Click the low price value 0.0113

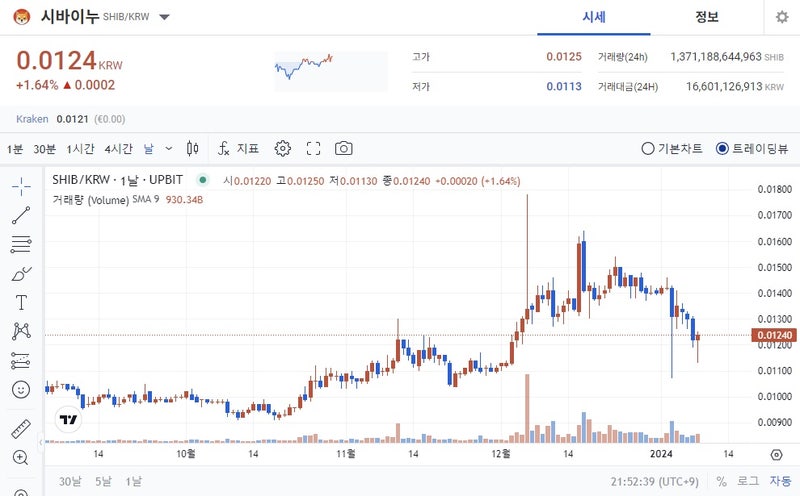point(564,86)
